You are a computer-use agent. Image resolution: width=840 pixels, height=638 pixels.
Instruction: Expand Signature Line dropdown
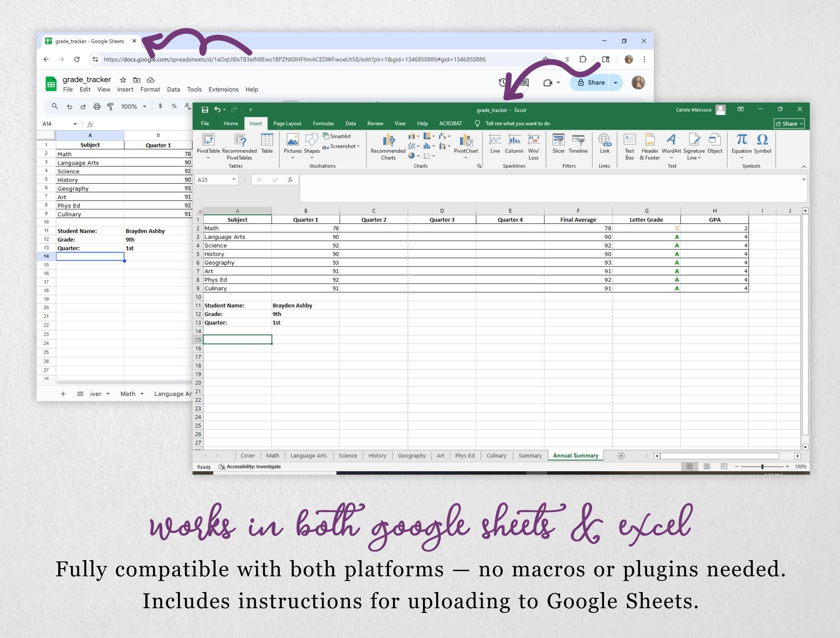(x=699, y=158)
